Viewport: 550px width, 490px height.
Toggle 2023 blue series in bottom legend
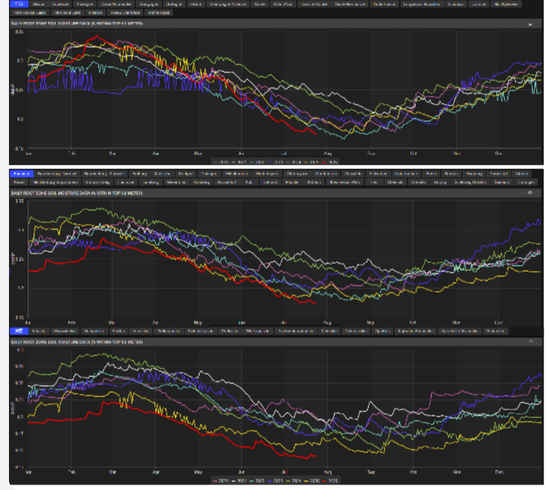(275, 481)
